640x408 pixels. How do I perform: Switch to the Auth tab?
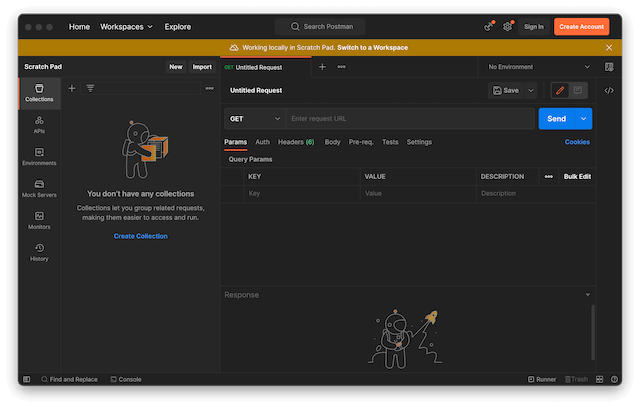(x=262, y=142)
